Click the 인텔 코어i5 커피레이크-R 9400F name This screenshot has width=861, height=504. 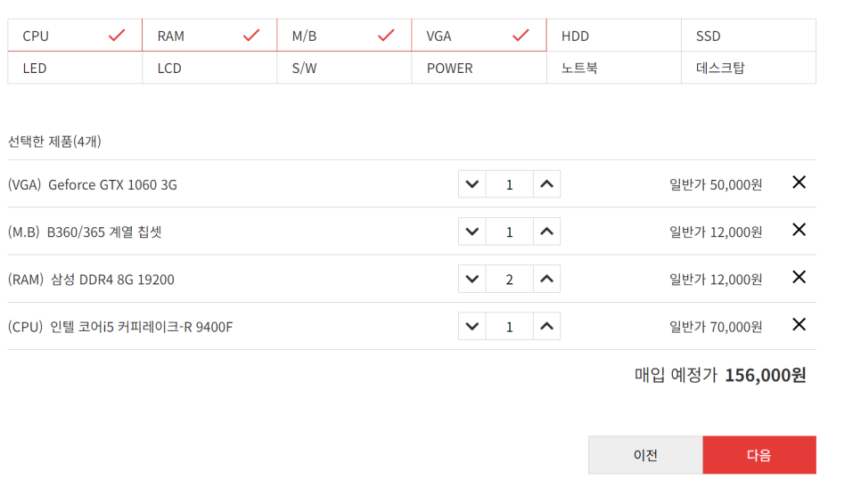pos(141,327)
